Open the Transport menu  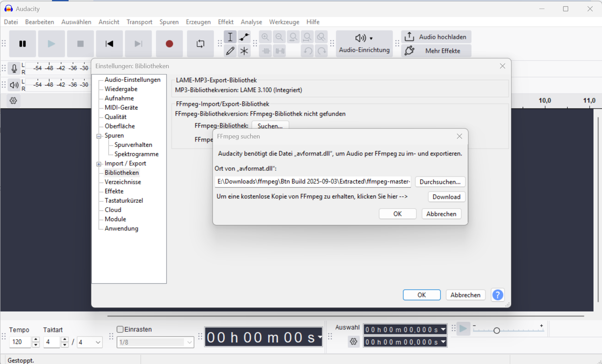point(139,22)
